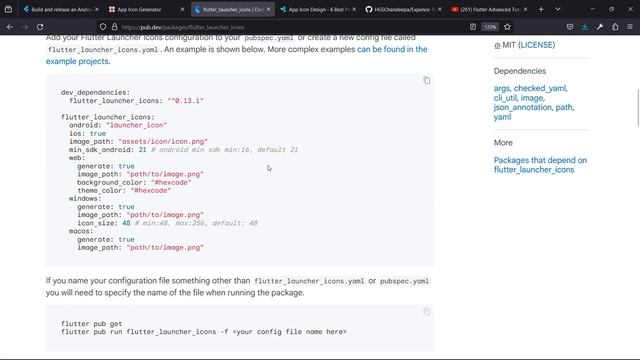
Task: Copy the pubspec yaml code block
Action: point(427,80)
